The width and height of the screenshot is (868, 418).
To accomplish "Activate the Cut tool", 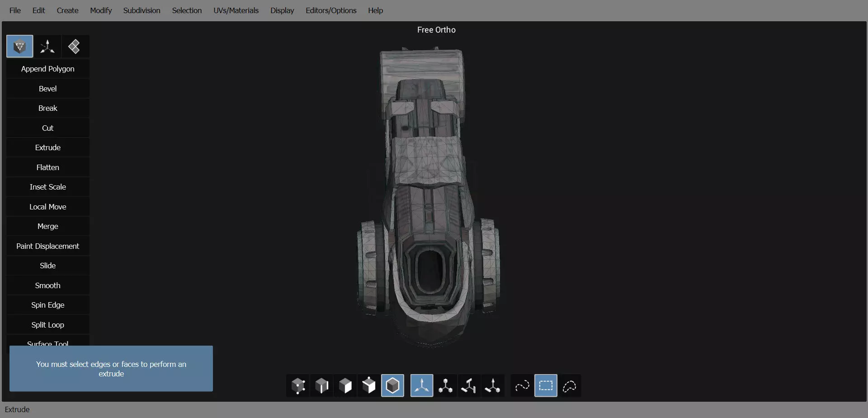I will click(x=48, y=128).
